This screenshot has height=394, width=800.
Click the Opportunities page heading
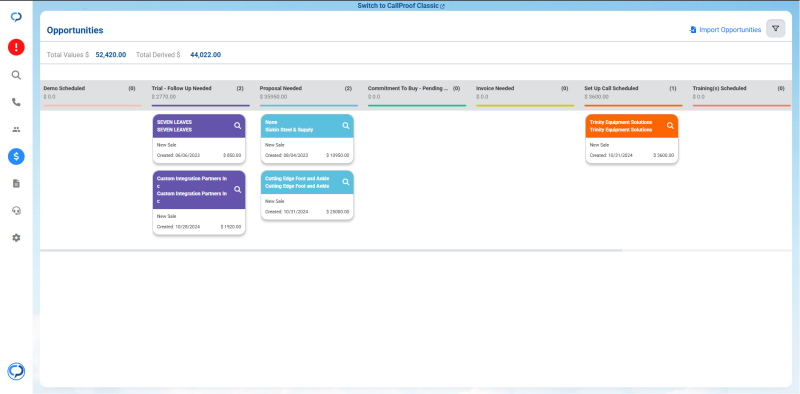click(x=75, y=30)
